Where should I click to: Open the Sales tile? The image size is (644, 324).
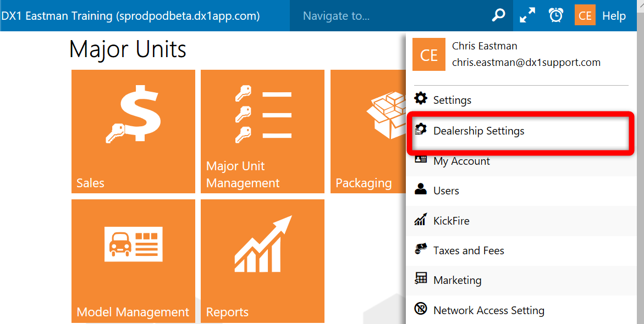click(133, 131)
